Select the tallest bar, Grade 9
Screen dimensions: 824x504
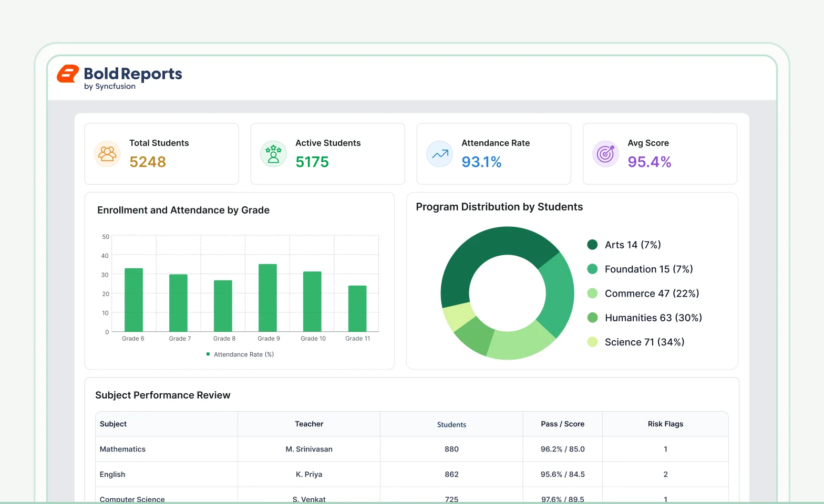267,298
